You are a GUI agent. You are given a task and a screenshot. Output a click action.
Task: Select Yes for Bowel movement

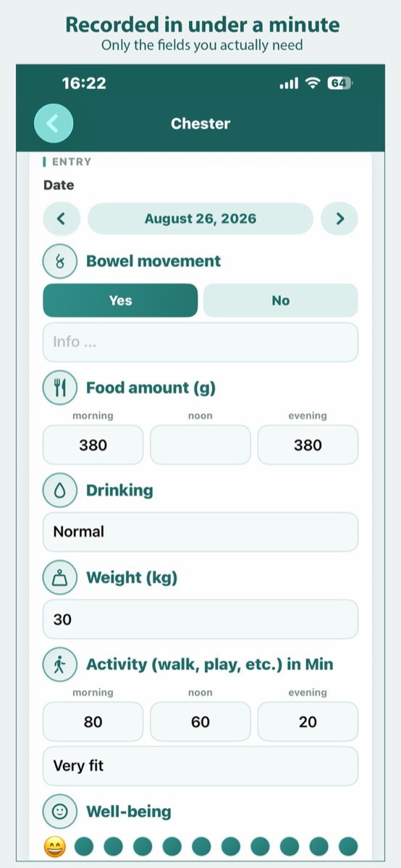point(120,300)
